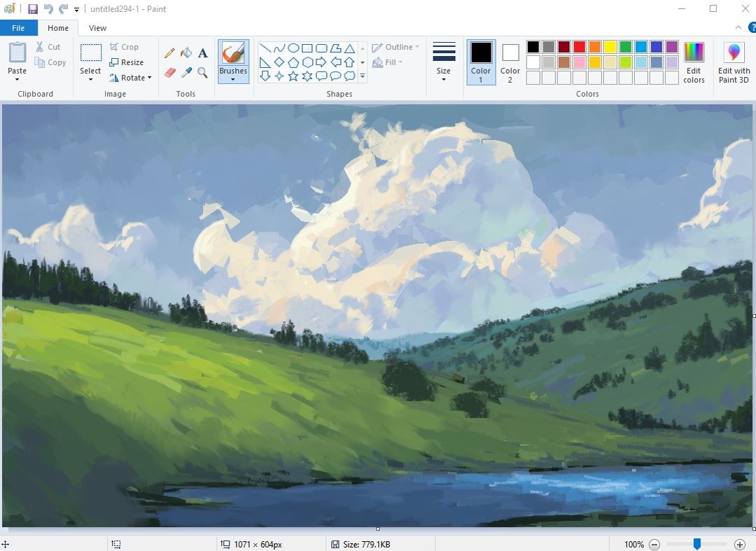The image size is (756, 551).
Task: Activate Color 2 background selector
Action: [510, 63]
